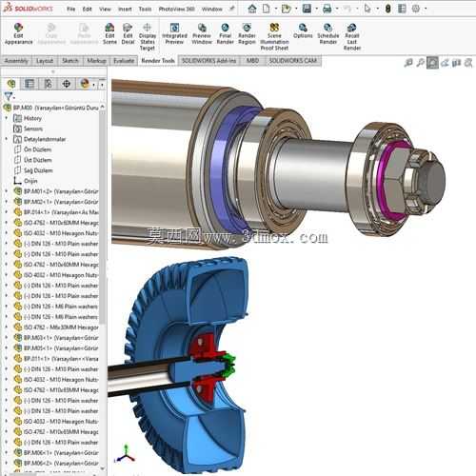Open the dropdown arrow next to New
Viewport: 476px width, 476px height.
[276, 9]
